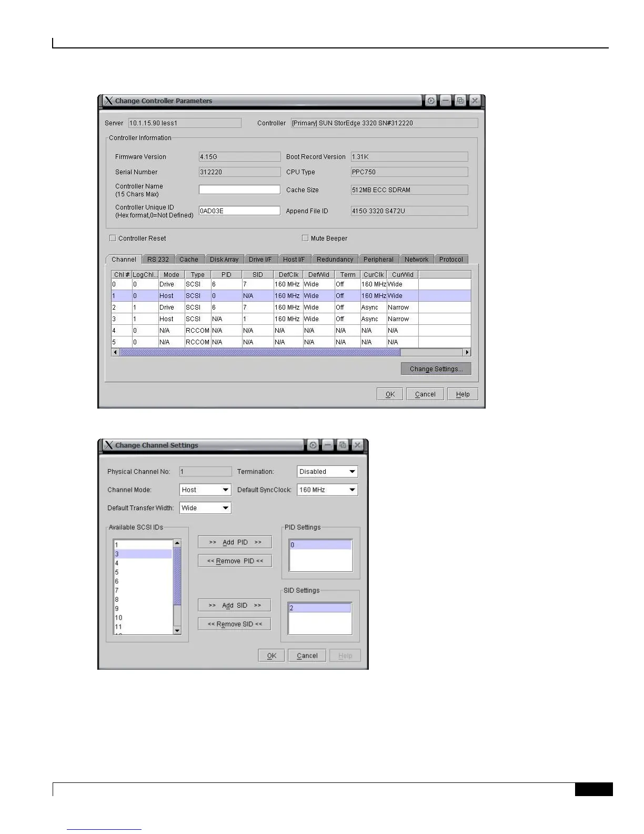Screen dimensions: 644x834
Task: Select the channel 5 RCCOM row
Action: point(291,342)
